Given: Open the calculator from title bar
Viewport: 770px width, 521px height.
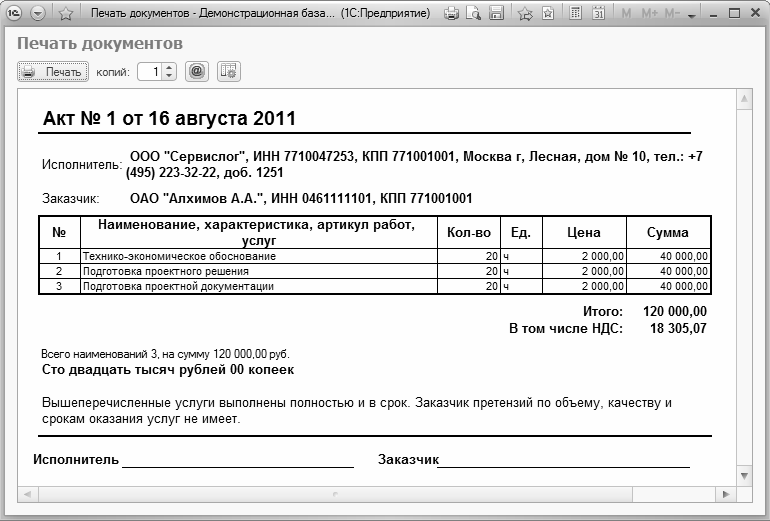Looking at the screenshot, I should coord(575,14).
